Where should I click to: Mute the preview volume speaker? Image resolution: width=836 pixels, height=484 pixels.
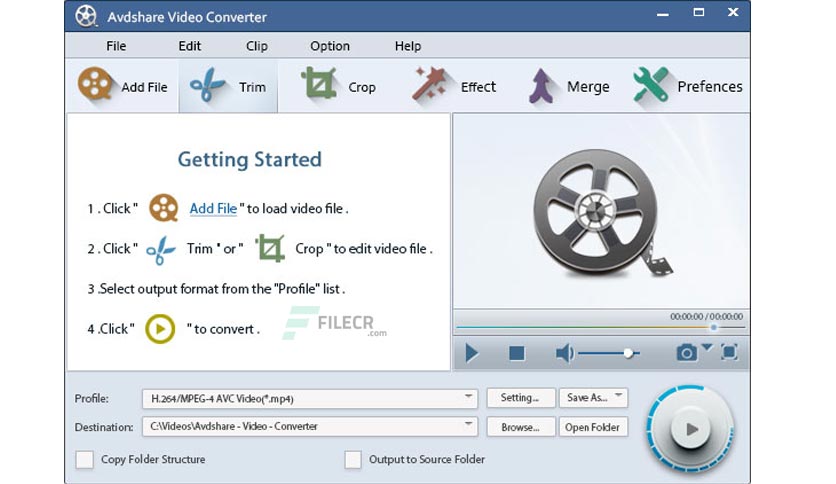click(x=565, y=353)
